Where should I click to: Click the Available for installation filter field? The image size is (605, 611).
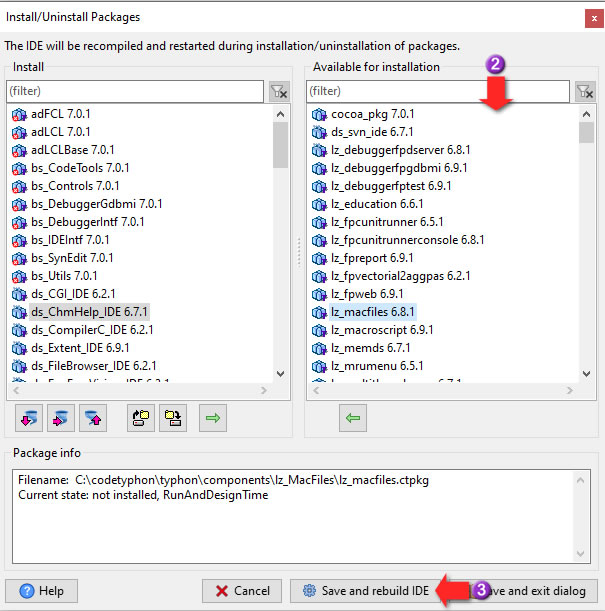click(438, 91)
